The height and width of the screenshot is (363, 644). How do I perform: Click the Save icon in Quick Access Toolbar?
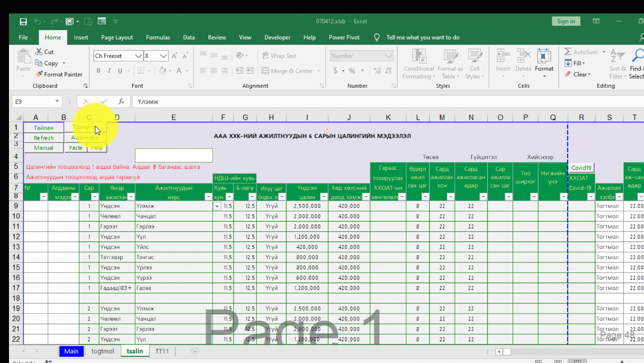point(23,21)
